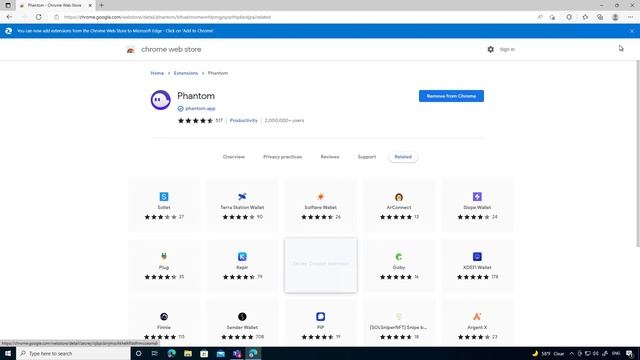Image resolution: width=640 pixels, height=360 pixels.
Task: Open the Slope Wallet icon
Action: click(x=477, y=197)
